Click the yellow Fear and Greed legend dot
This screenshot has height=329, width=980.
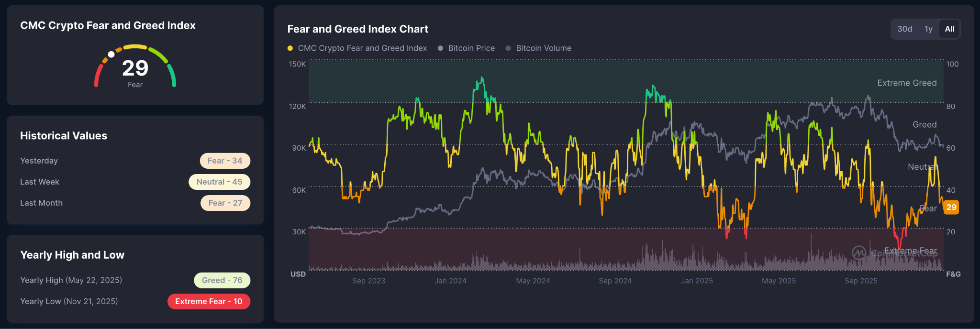tap(290, 48)
